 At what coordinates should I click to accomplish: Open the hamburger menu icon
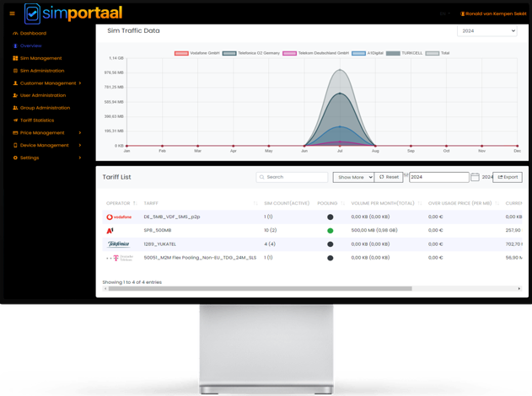12,13
